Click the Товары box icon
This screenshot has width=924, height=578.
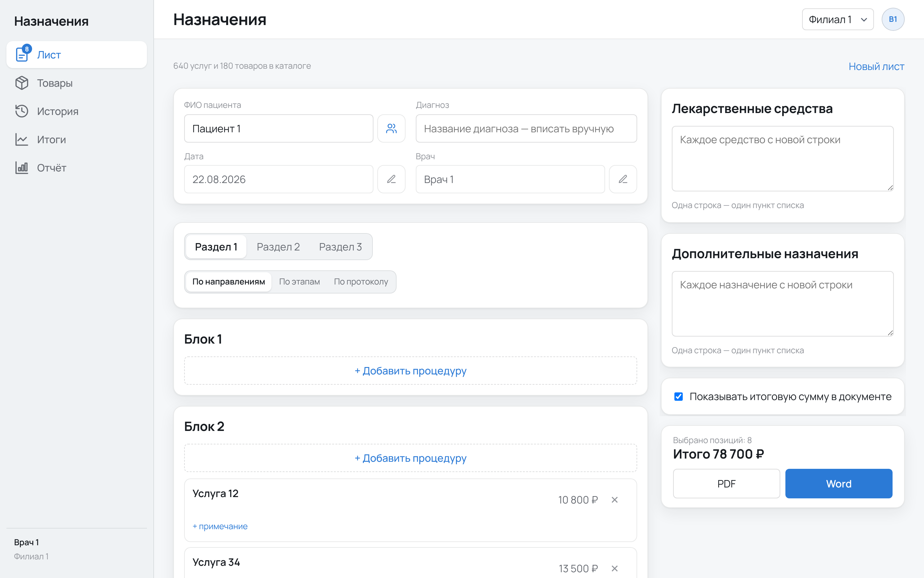click(22, 83)
